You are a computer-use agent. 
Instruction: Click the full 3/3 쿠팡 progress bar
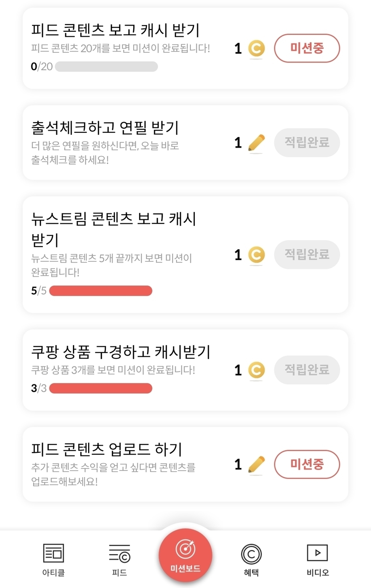(101, 388)
